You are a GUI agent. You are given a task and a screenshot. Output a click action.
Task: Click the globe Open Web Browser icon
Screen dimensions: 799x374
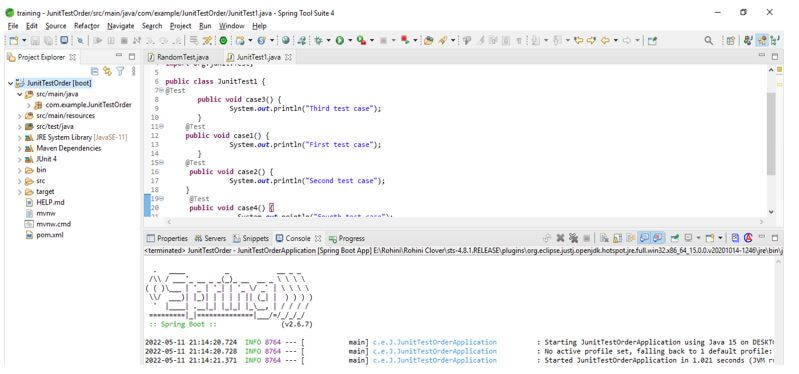pos(286,41)
